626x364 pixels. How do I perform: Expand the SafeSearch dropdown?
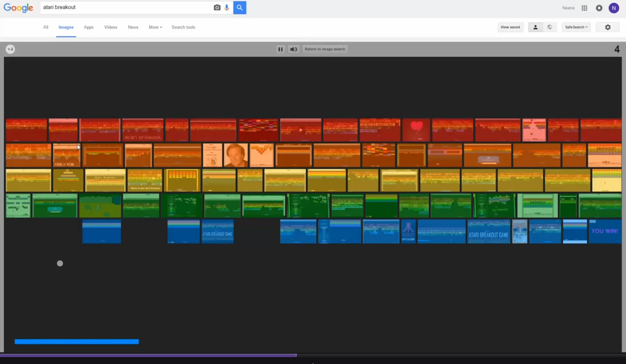(576, 27)
